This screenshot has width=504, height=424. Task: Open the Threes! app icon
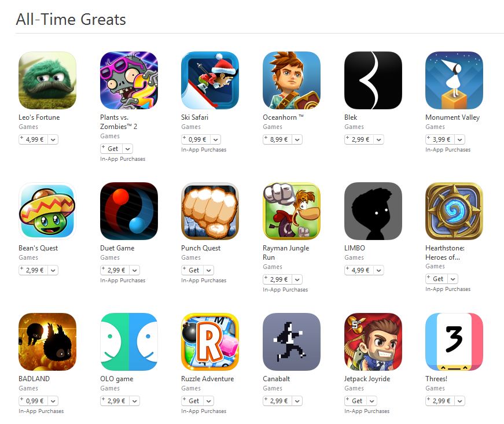pyautogui.click(x=454, y=342)
